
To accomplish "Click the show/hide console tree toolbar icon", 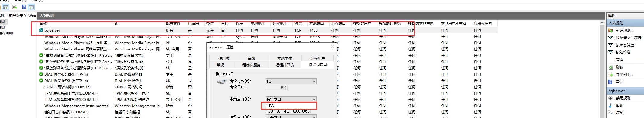I will (6, 7).
